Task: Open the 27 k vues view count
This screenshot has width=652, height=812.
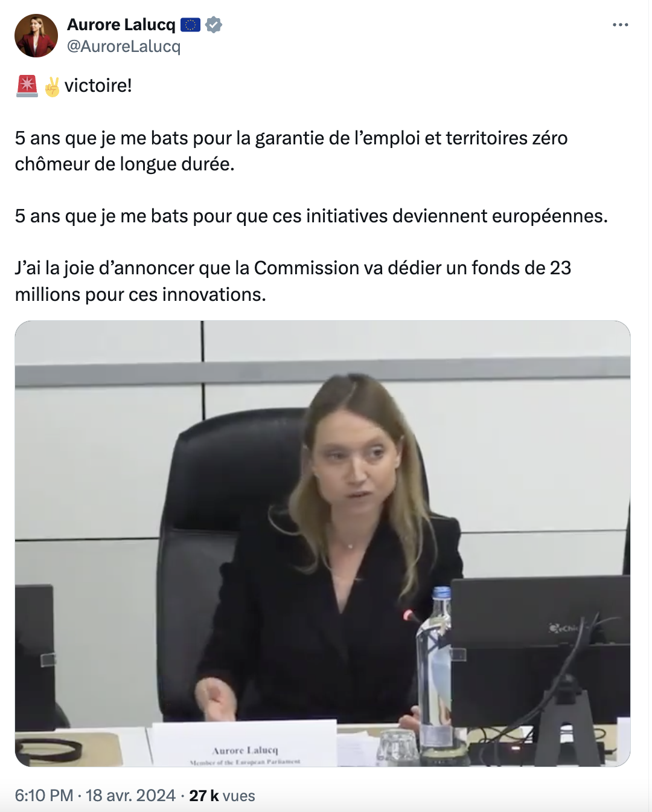Action: click(x=222, y=795)
